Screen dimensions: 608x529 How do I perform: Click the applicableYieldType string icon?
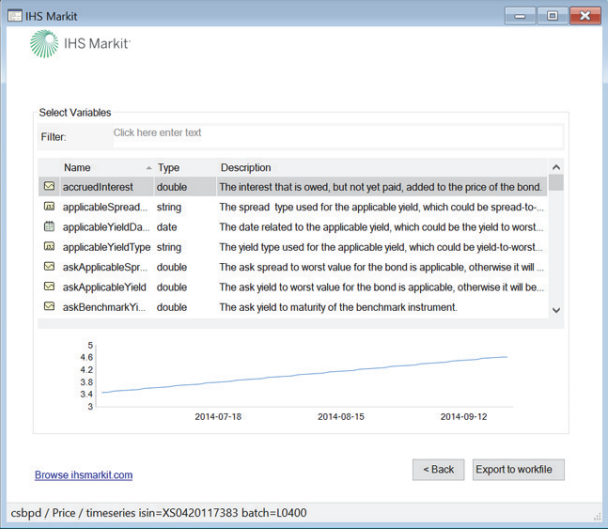point(49,246)
